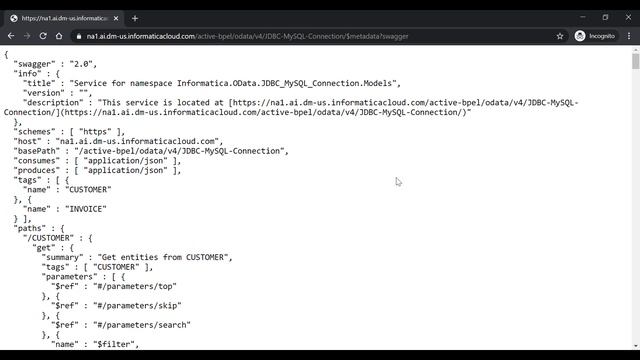This screenshot has height=360, width=640.
Task: Click the "summary" Get entities line
Action: [137, 258]
